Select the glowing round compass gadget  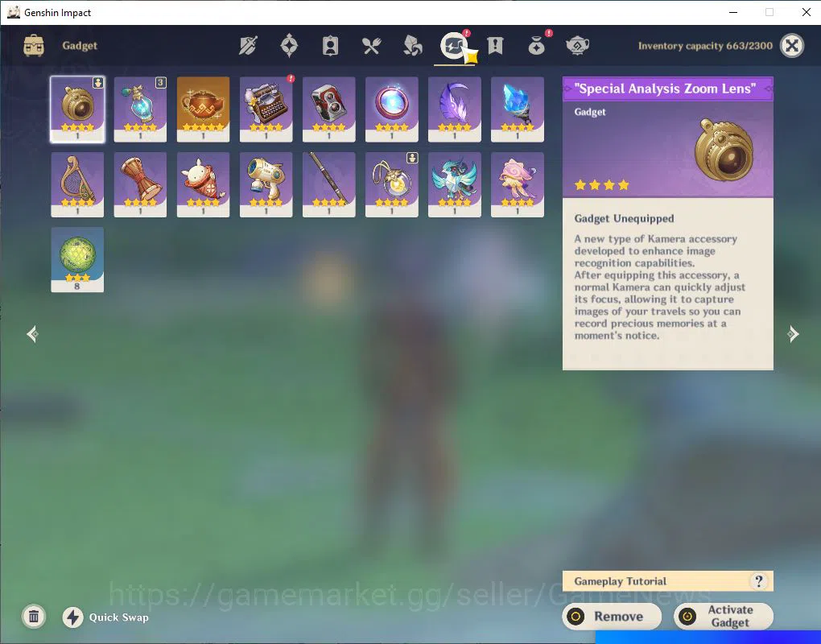392,109
